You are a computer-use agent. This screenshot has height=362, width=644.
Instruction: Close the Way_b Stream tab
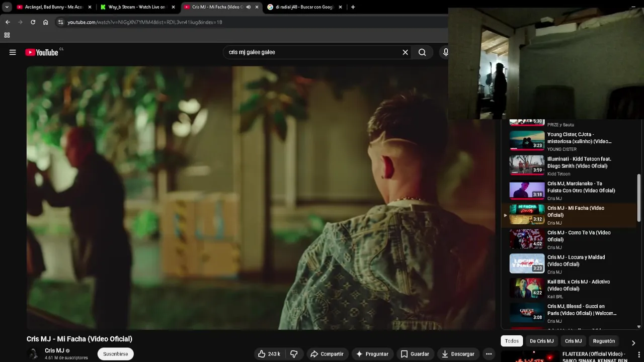[x=173, y=7]
